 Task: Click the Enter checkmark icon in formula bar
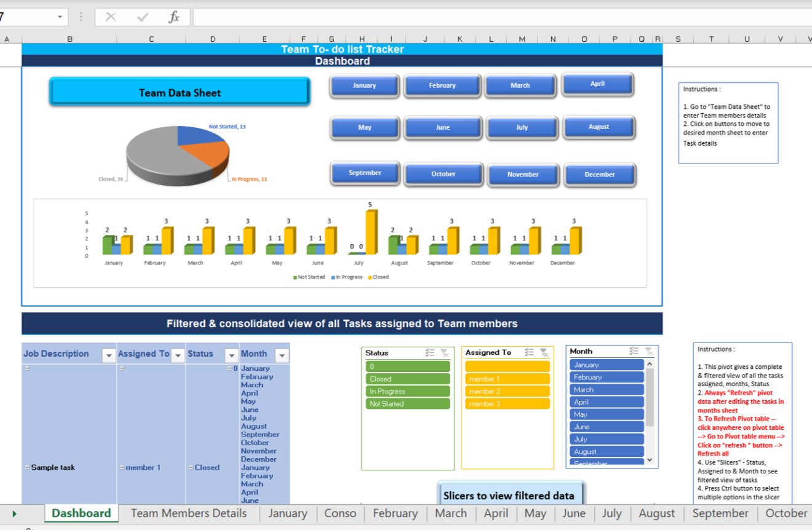coord(143,17)
